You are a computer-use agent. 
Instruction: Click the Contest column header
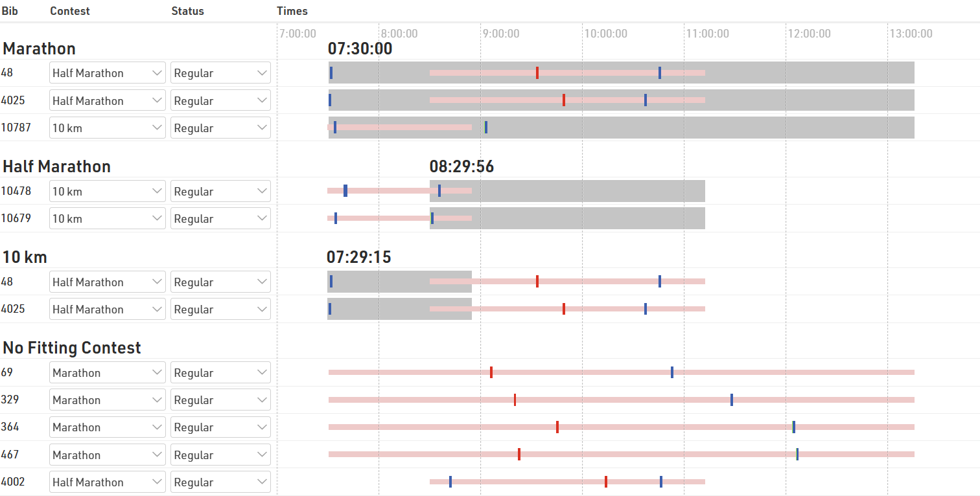pyautogui.click(x=70, y=11)
